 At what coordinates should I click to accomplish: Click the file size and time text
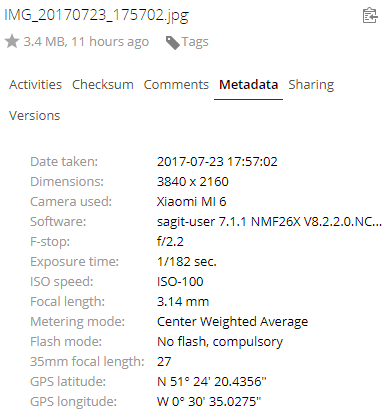86,42
